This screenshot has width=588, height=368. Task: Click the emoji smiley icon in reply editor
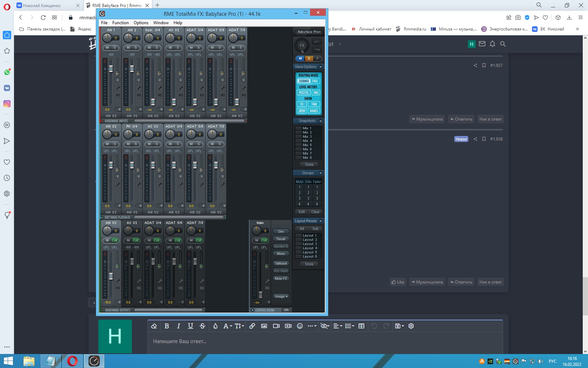(300, 326)
